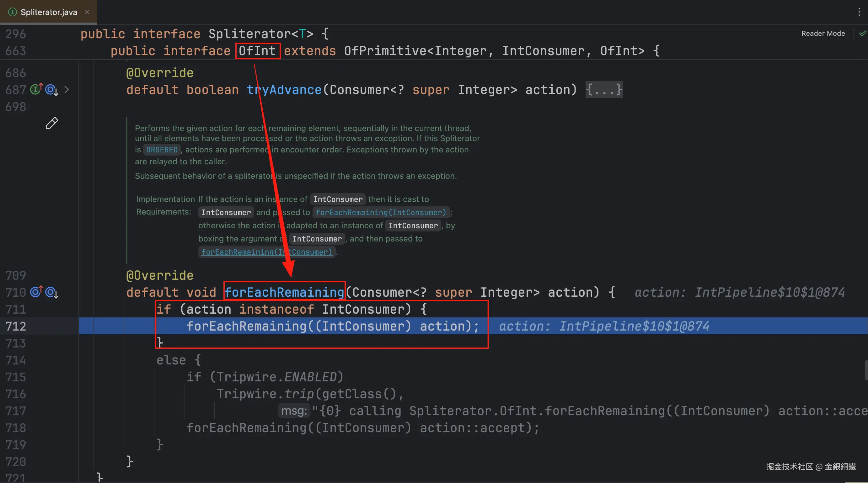The image size is (868, 483).
Task: Click overridden-by gutter icon on line 710
Action: pos(51,292)
